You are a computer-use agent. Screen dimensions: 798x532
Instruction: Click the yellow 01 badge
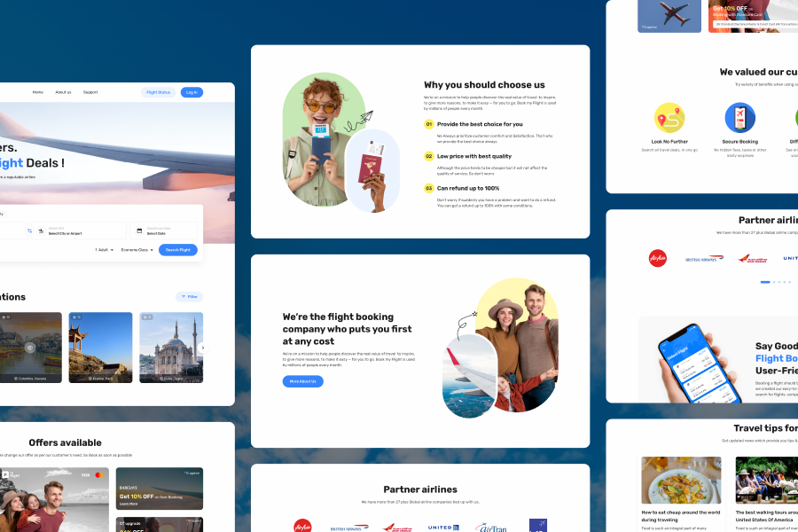429,124
